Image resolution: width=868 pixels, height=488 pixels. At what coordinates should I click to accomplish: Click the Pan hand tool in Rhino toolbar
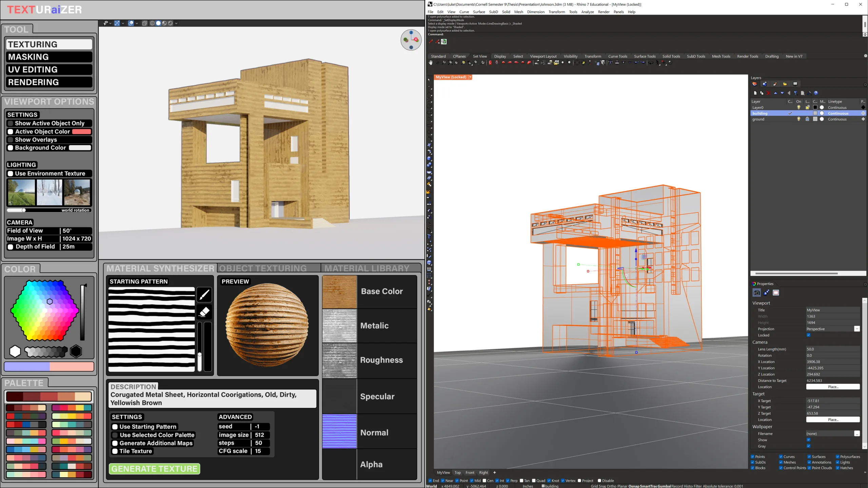[431, 63]
